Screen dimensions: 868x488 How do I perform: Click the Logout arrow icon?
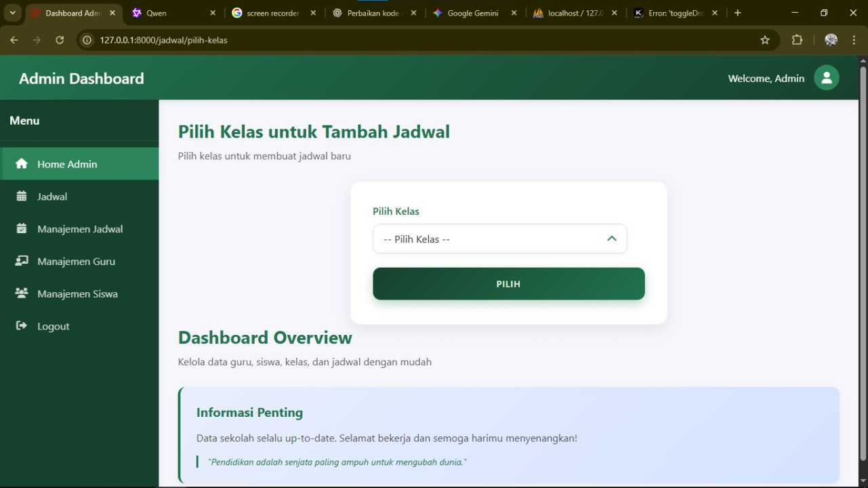click(22, 326)
